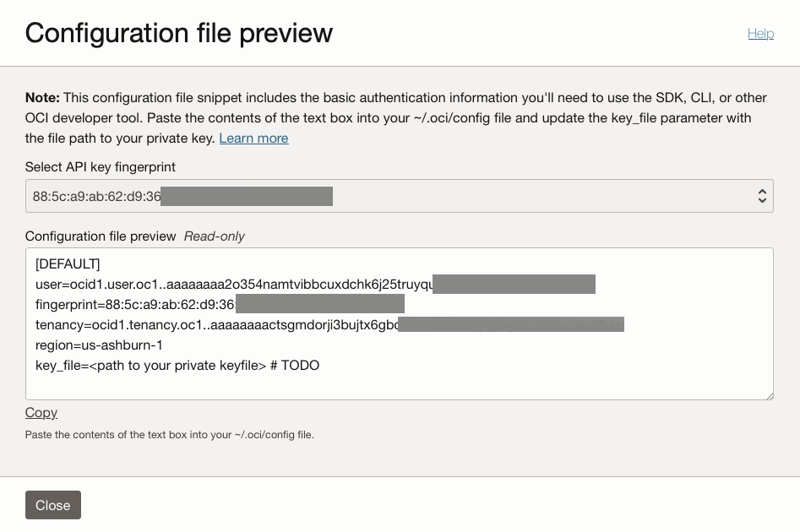
Task: Follow the Learn more link
Action: (x=253, y=138)
